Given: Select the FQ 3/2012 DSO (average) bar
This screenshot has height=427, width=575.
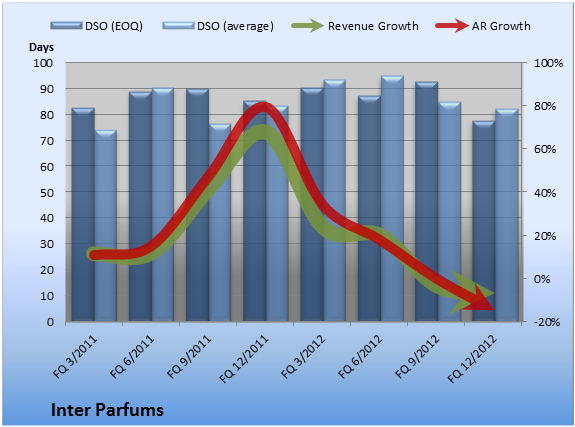Looking at the screenshot, I should (x=334, y=201).
